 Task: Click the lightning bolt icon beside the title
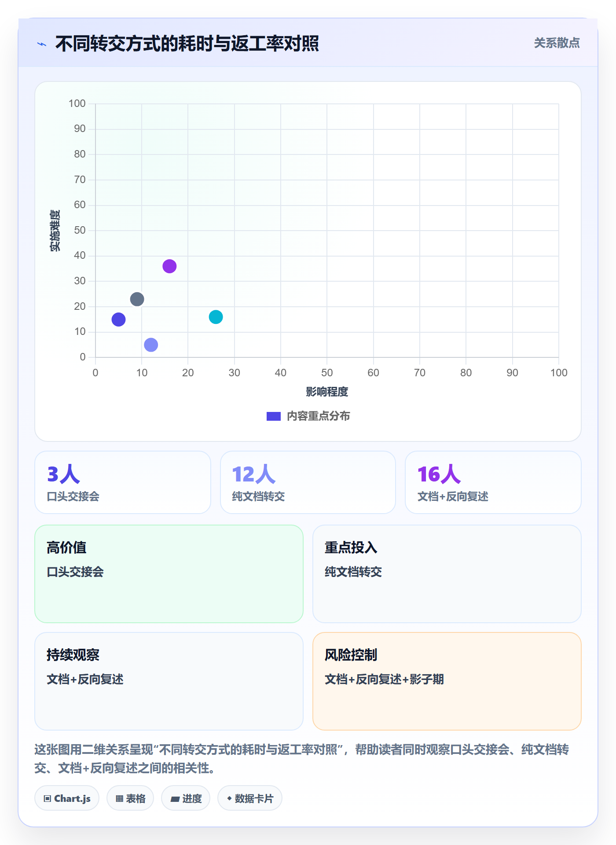(x=42, y=44)
